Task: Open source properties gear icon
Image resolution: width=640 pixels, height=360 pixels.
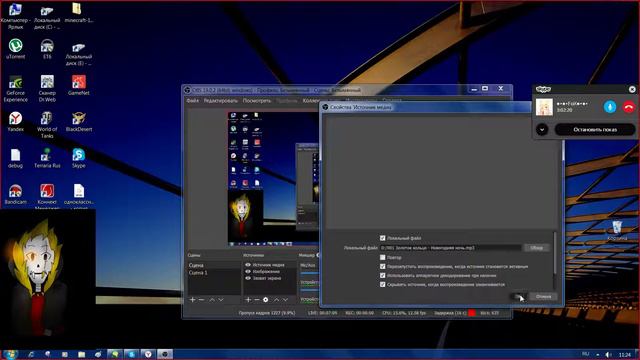Action: tap(266, 300)
